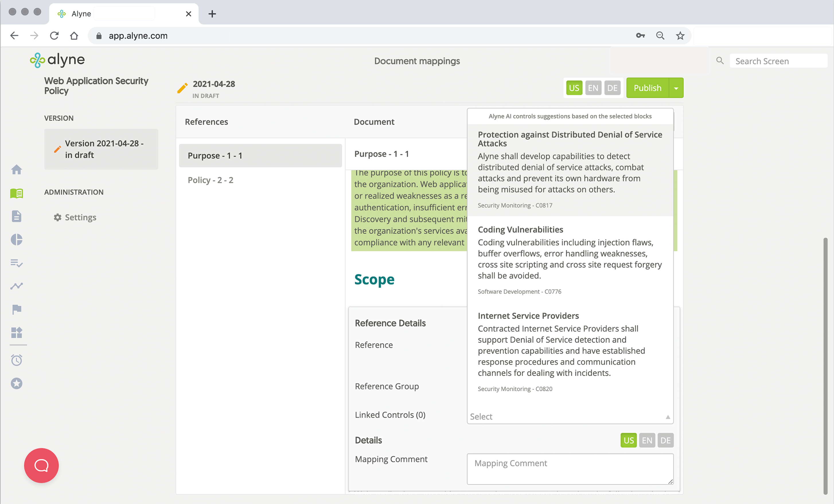The height and width of the screenshot is (504, 834).
Task: Open Settings under Administration
Action: (80, 217)
